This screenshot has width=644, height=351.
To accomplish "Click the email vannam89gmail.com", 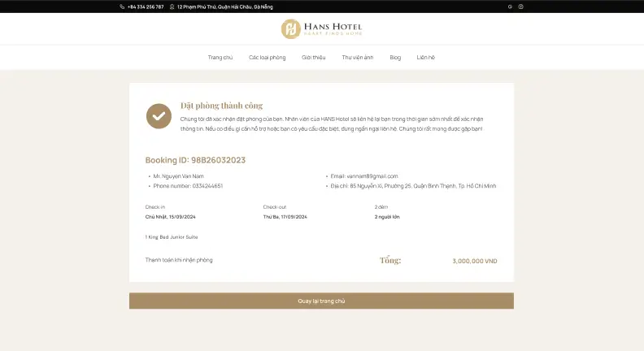I will pyautogui.click(x=364, y=176).
